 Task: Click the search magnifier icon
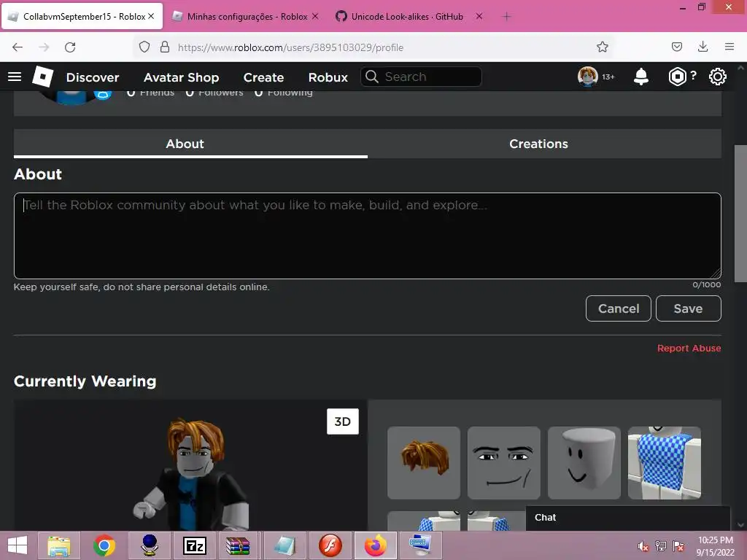pyautogui.click(x=372, y=77)
